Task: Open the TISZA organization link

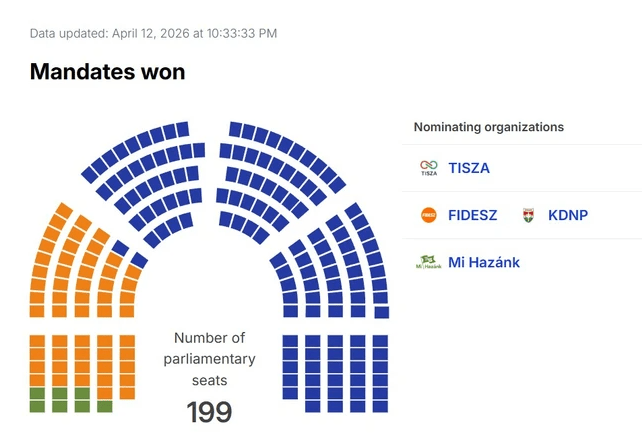Action: [469, 168]
